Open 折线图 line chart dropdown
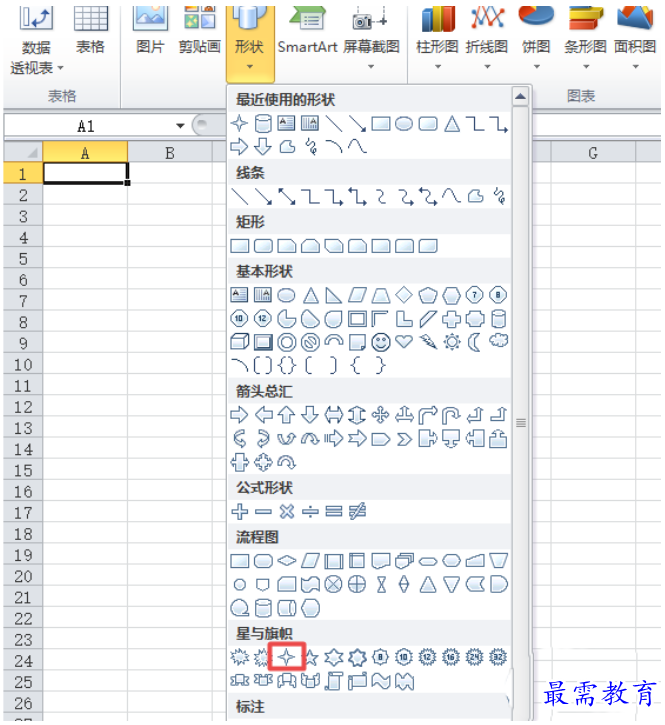 (487, 39)
